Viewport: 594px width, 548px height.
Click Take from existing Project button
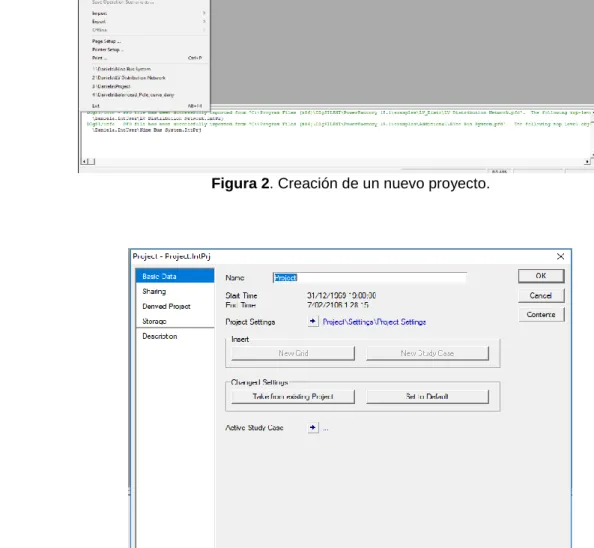[x=293, y=397]
